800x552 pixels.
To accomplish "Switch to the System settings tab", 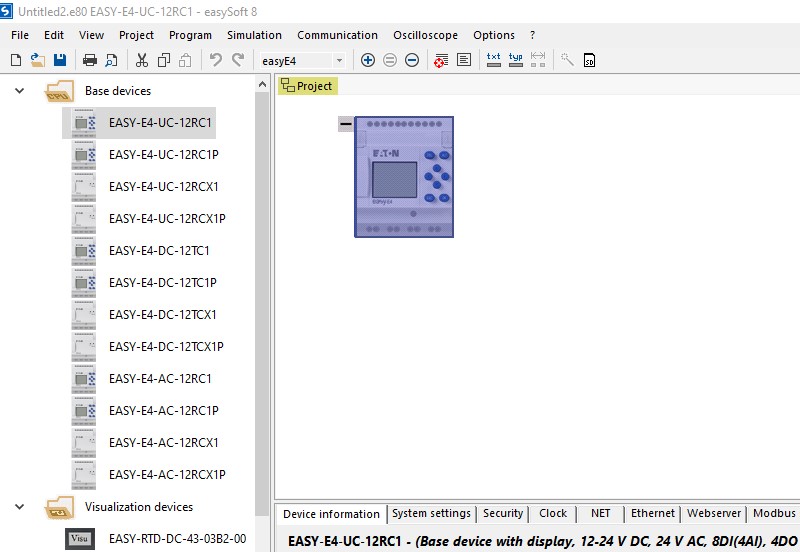I will tap(431, 513).
